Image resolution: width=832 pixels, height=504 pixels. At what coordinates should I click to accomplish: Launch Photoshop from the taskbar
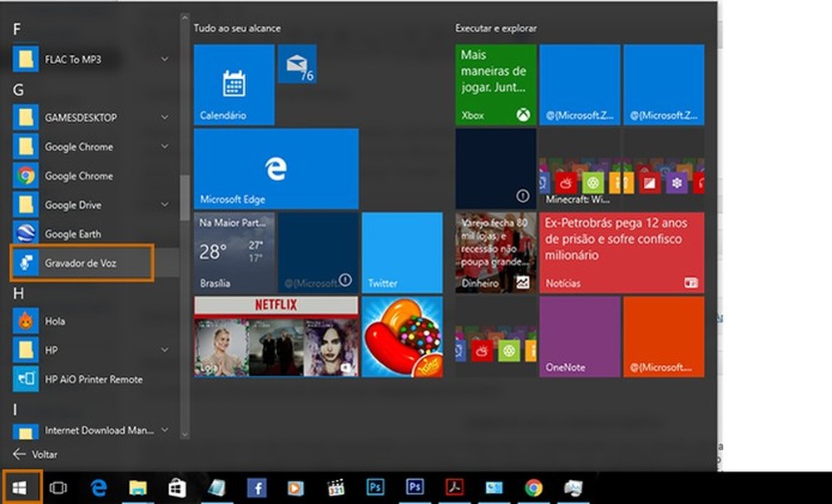pos(375,488)
